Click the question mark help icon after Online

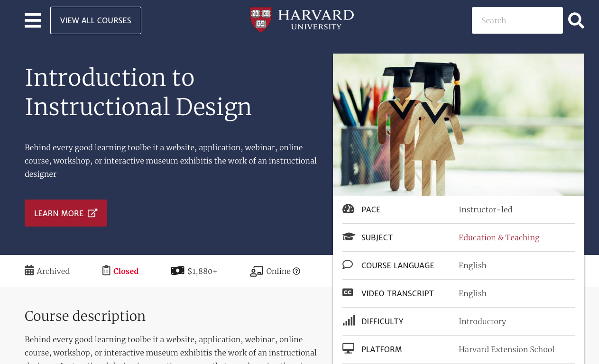296,271
